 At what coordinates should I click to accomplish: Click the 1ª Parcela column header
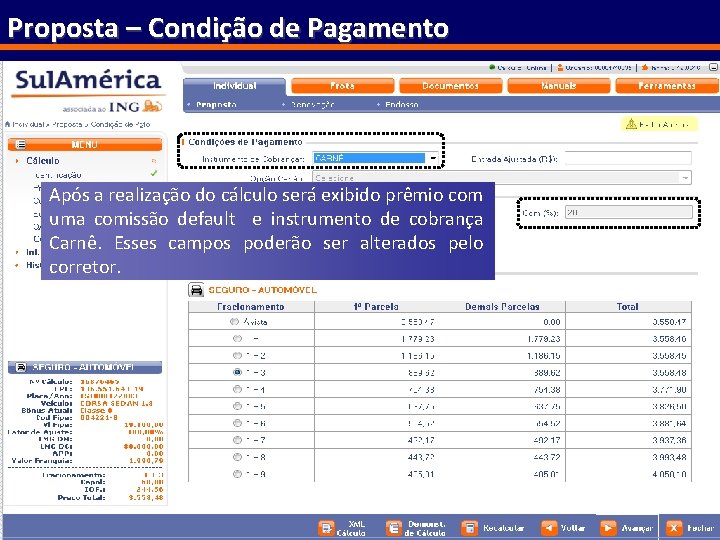pos(376,307)
